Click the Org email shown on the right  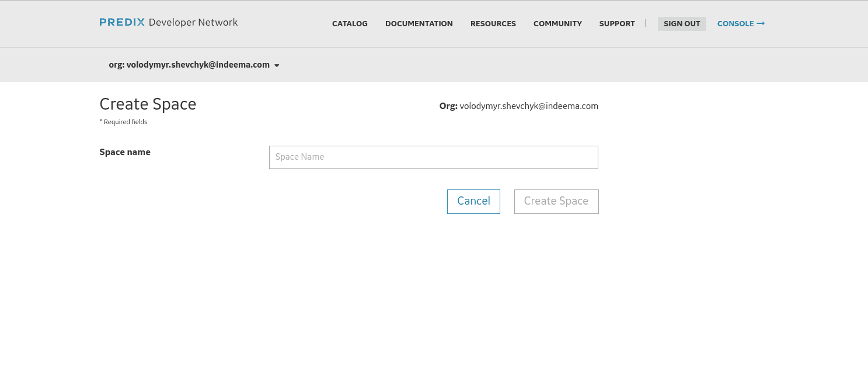(529, 106)
